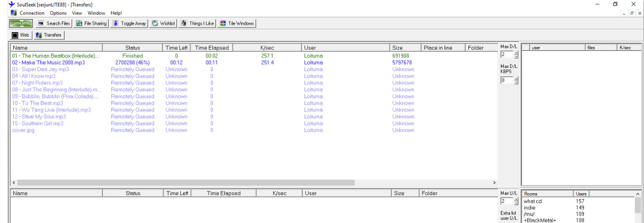
Task: Sort downloads by Status column header
Action: (133, 48)
